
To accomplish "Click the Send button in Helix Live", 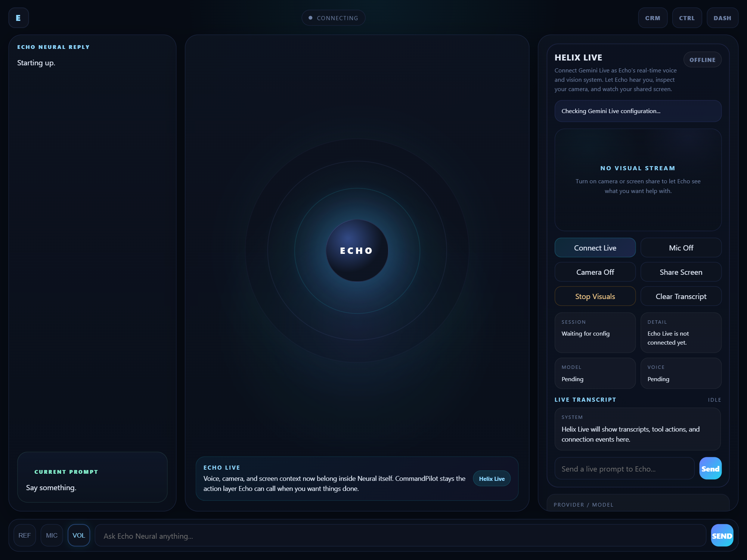I will 710,469.
